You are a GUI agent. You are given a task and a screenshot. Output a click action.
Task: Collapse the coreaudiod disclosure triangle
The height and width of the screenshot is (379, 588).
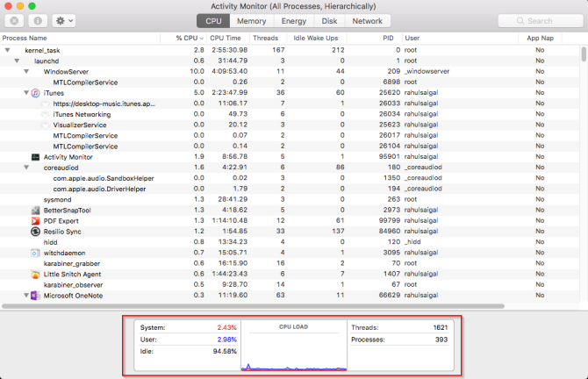coord(26,168)
